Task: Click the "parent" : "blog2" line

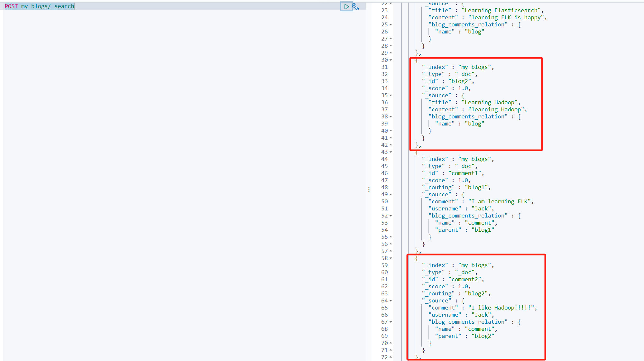Action: [465, 336]
